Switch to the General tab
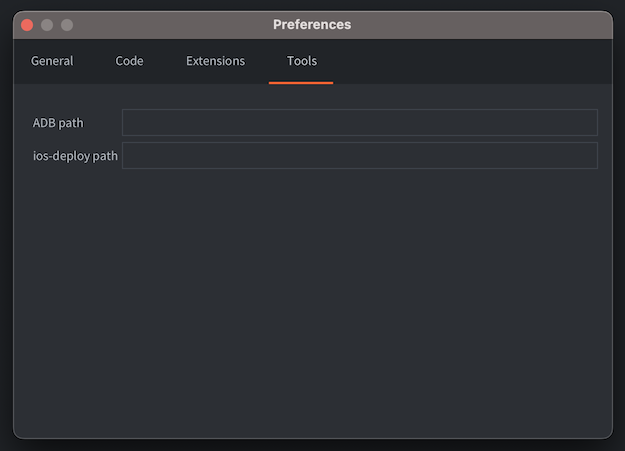 pyautogui.click(x=52, y=61)
